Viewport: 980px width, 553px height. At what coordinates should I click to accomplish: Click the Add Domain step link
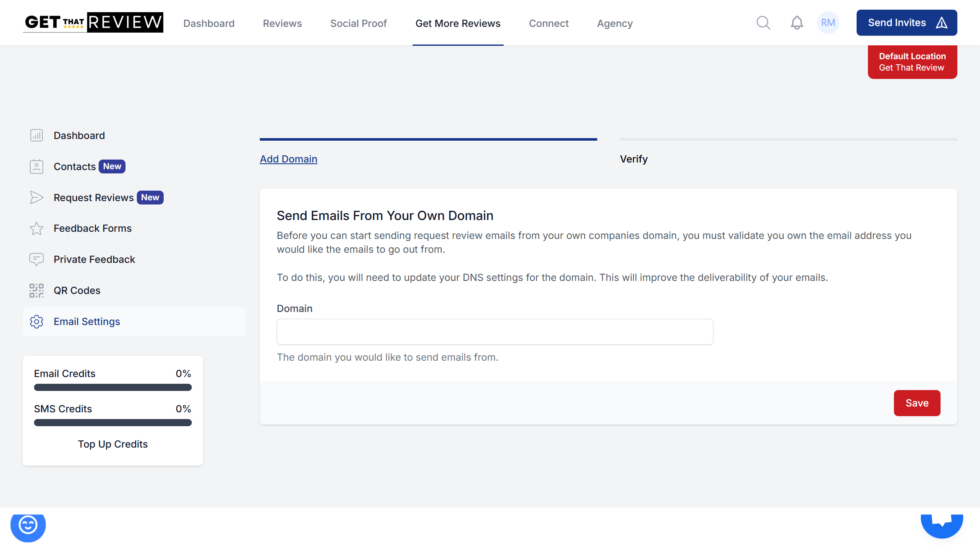point(288,159)
